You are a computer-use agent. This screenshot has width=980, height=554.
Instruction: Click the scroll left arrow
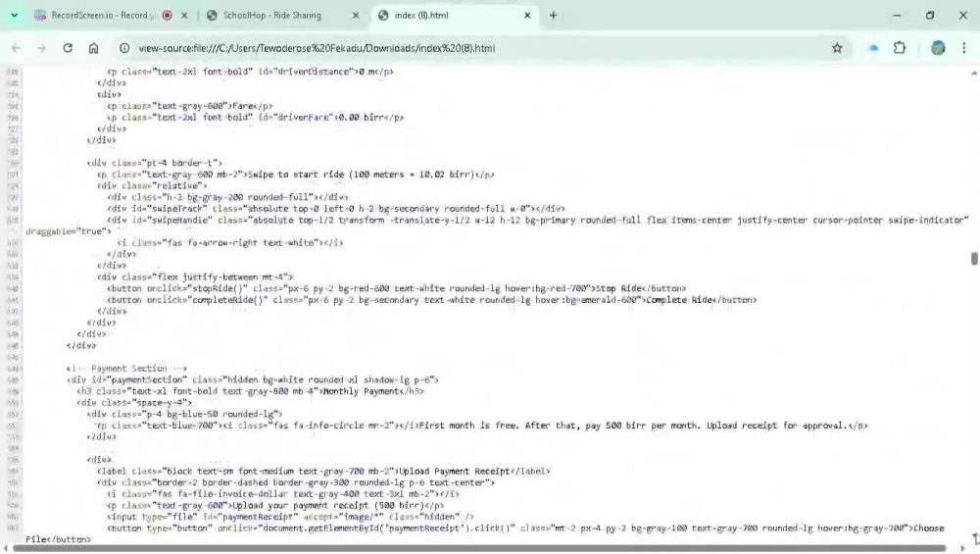point(6,548)
